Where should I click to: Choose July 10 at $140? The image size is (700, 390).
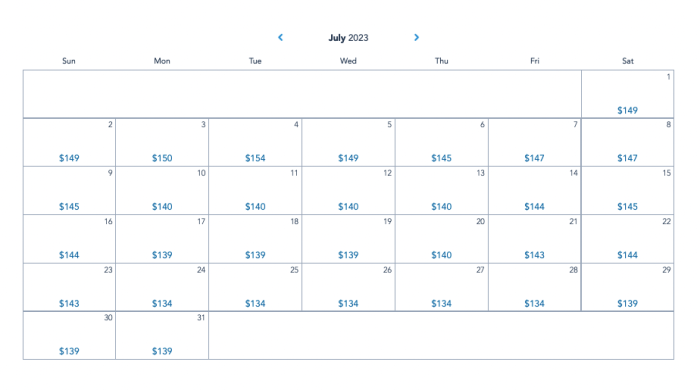click(162, 191)
